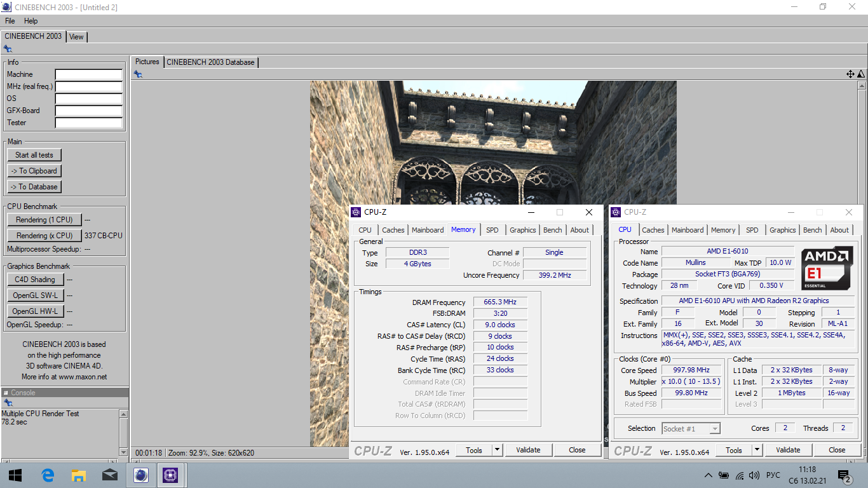This screenshot has width=868, height=488.
Task: Click Start all tests button
Action: coord(34,155)
